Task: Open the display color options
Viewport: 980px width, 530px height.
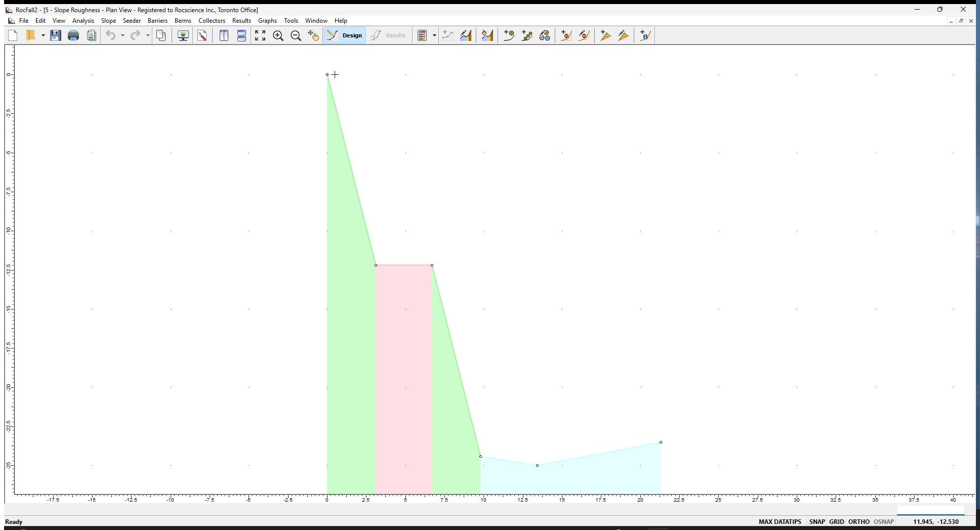Action: tap(183, 35)
